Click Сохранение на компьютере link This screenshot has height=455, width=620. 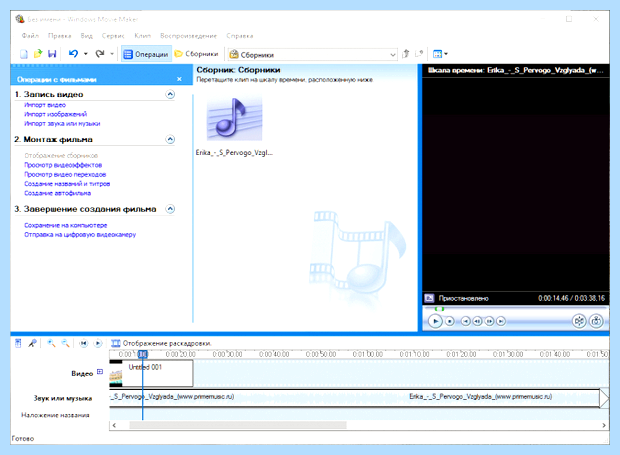[x=66, y=225]
